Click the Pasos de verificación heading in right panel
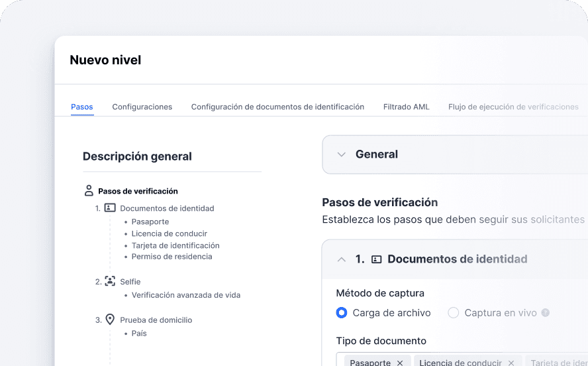Image resolution: width=588 pixels, height=366 pixels. coord(380,202)
